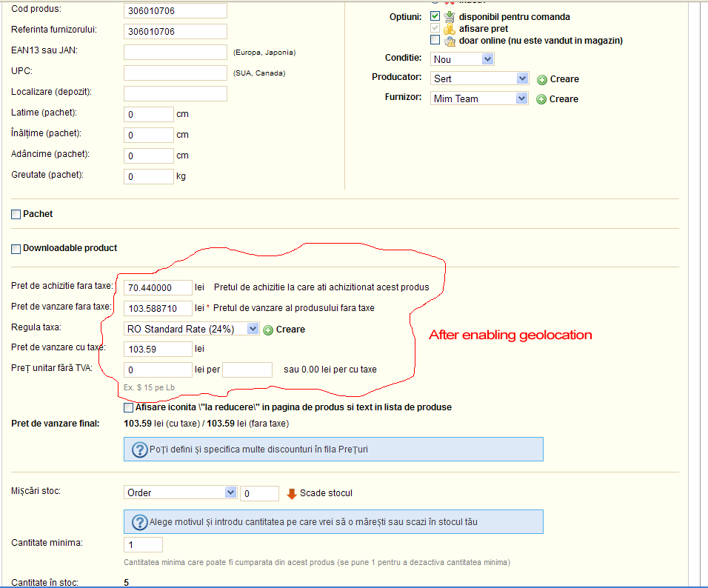
Task: Click the shopping cart icon for disponibil pentru comanda
Action: 450,17
